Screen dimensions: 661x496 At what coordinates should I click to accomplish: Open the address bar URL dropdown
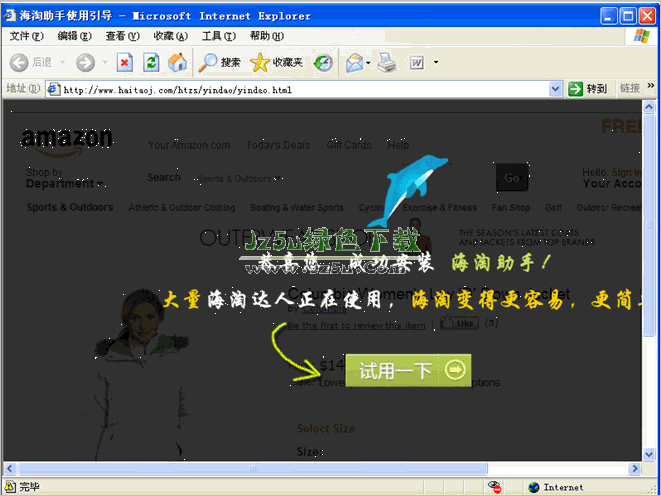coord(555,89)
